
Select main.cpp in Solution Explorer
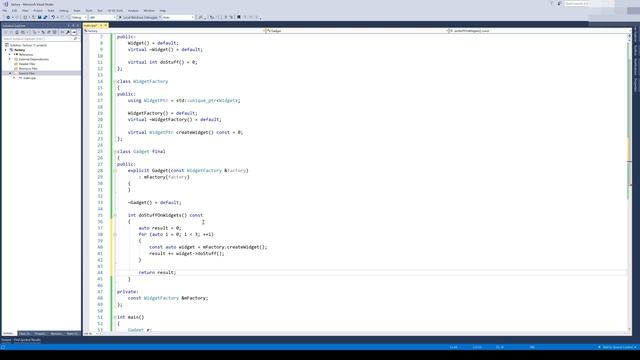[x=29, y=78]
